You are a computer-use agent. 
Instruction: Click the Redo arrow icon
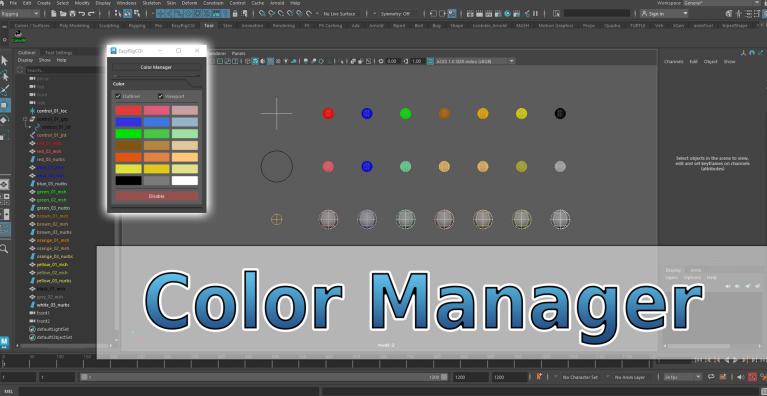[x=91, y=14]
